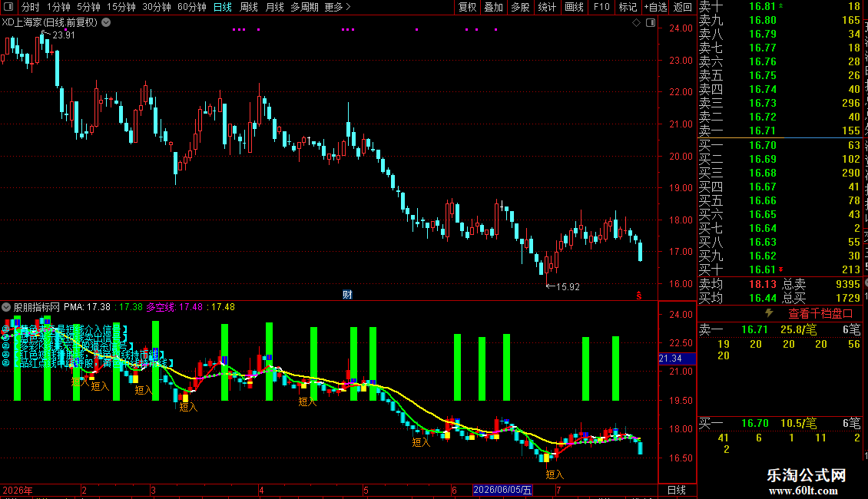Toggle the left sidebar panel icon
This screenshot has height=499, width=868.
pos(8,7)
